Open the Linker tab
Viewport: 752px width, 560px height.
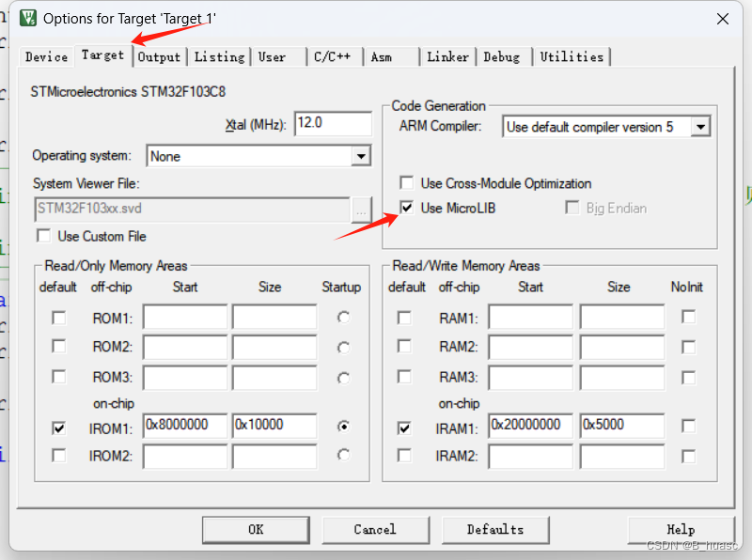pyautogui.click(x=448, y=57)
